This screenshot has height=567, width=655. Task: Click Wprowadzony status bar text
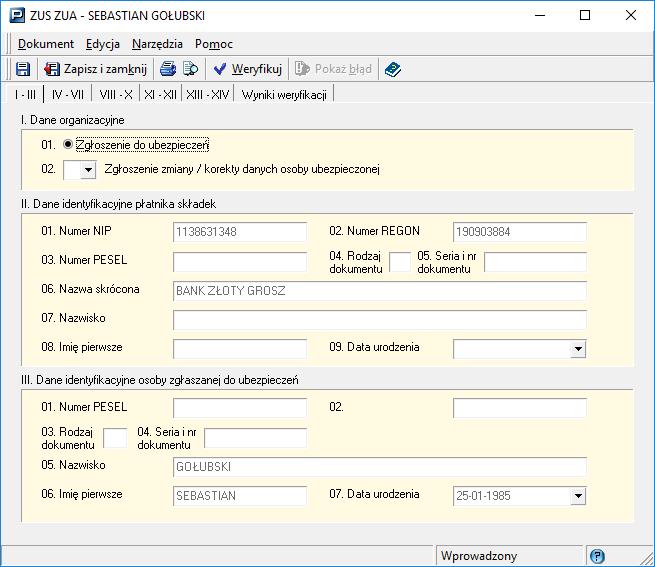(x=479, y=556)
